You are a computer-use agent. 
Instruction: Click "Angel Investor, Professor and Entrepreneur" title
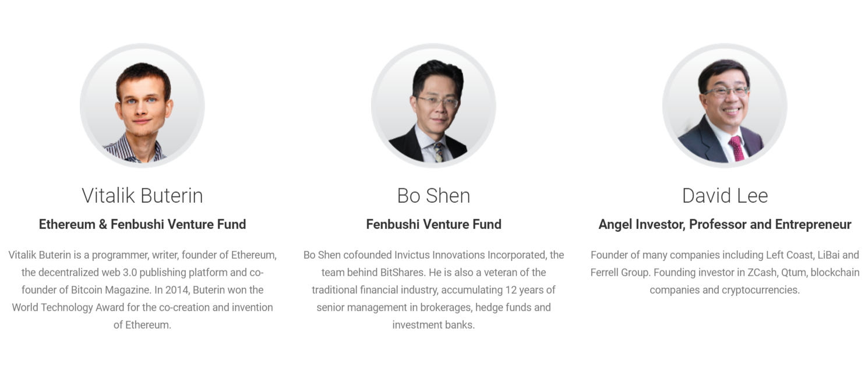725,224
